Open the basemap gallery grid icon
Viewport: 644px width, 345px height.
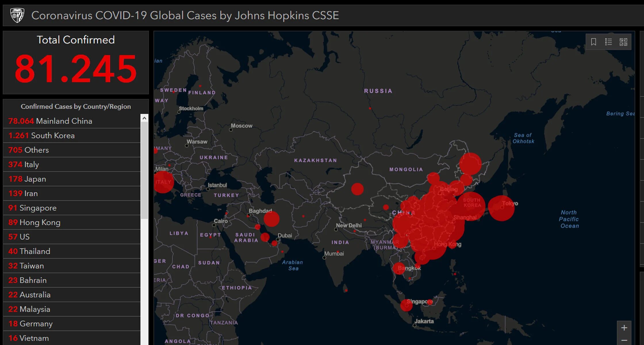(623, 42)
